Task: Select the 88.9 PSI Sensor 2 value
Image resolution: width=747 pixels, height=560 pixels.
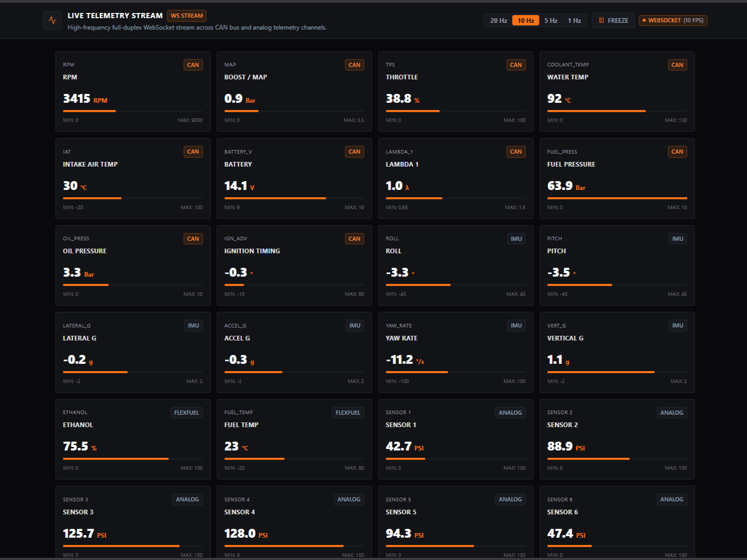Action: (566, 446)
